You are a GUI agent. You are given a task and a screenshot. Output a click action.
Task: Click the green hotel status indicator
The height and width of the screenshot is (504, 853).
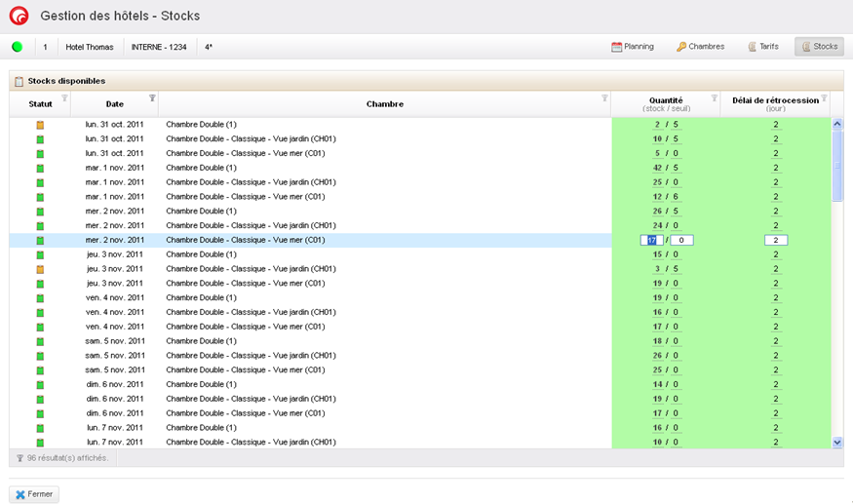pos(18,47)
